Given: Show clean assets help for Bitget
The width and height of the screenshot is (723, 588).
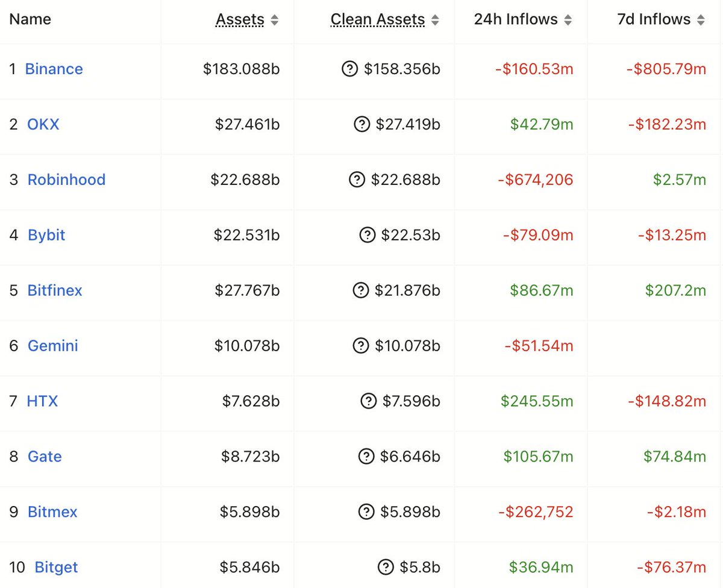Looking at the screenshot, I should pyautogui.click(x=386, y=568).
